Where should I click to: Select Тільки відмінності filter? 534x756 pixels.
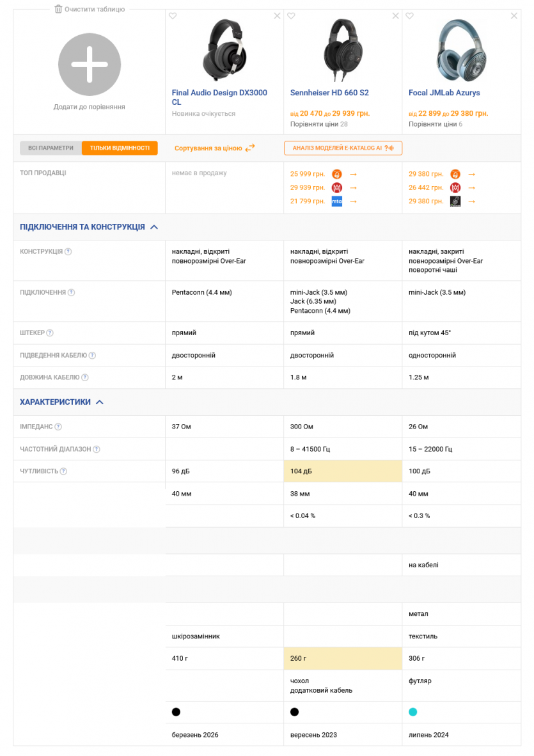[x=120, y=148]
